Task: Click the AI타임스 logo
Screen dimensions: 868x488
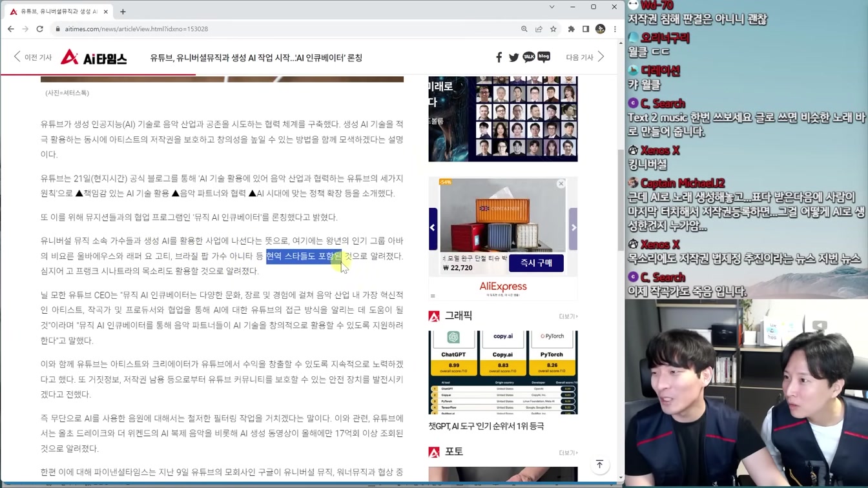Action: click(x=94, y=57)
